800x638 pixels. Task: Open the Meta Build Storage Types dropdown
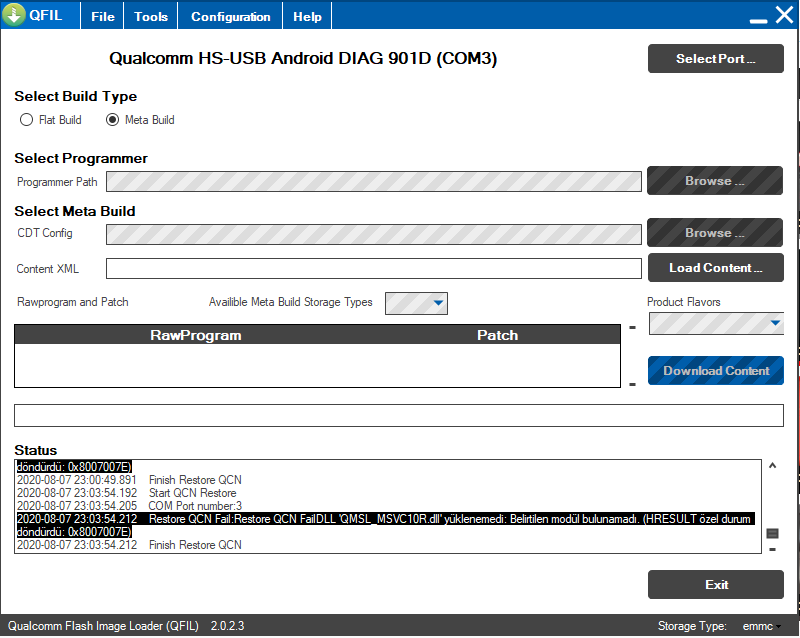[x=416, y=303]
